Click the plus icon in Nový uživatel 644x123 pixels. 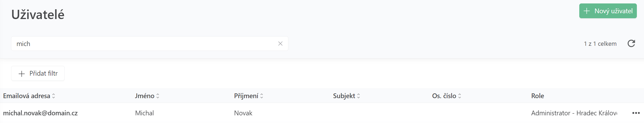[x=587, y=11]
